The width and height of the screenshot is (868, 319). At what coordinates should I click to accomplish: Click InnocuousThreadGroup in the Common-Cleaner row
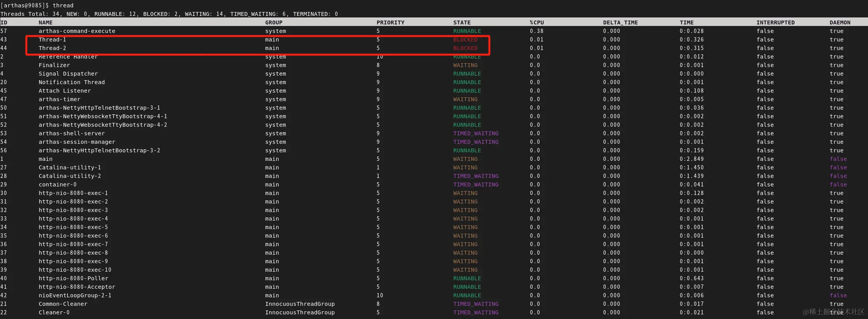tap(300, 304)
